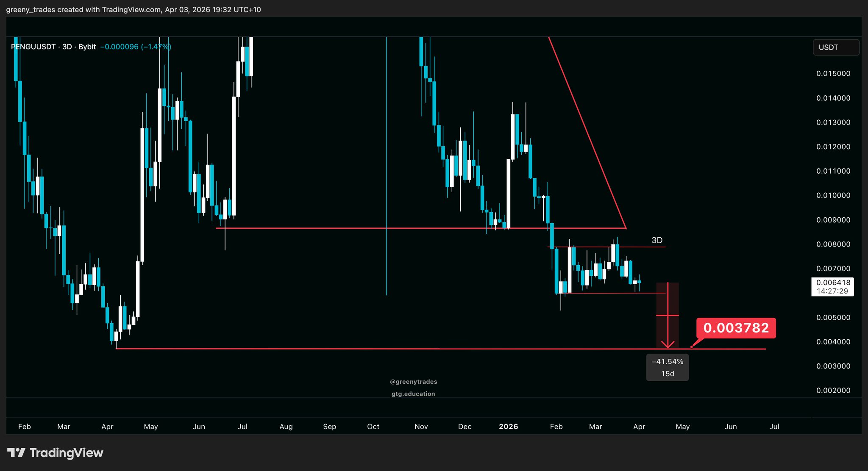Click the @greenytrades watermark text
Image resolution: width=868 pixels, height=471 pixels.
pos(413,382)
